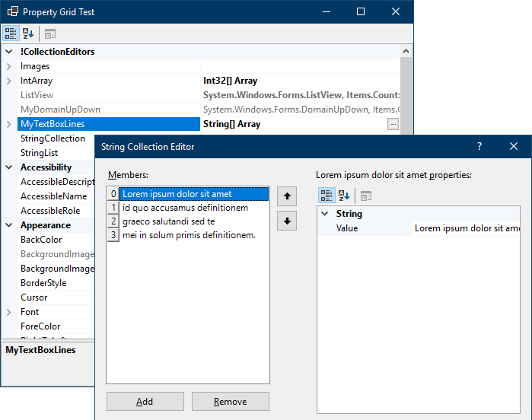
Task: Click the 'Int32[] Array' value cell
Action: point(301,81)
